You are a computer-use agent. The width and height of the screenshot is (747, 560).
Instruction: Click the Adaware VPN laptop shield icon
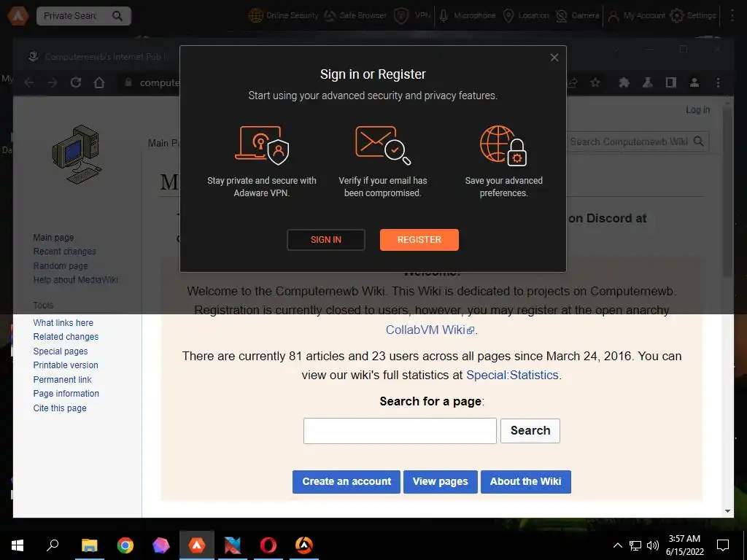point(262,145)
